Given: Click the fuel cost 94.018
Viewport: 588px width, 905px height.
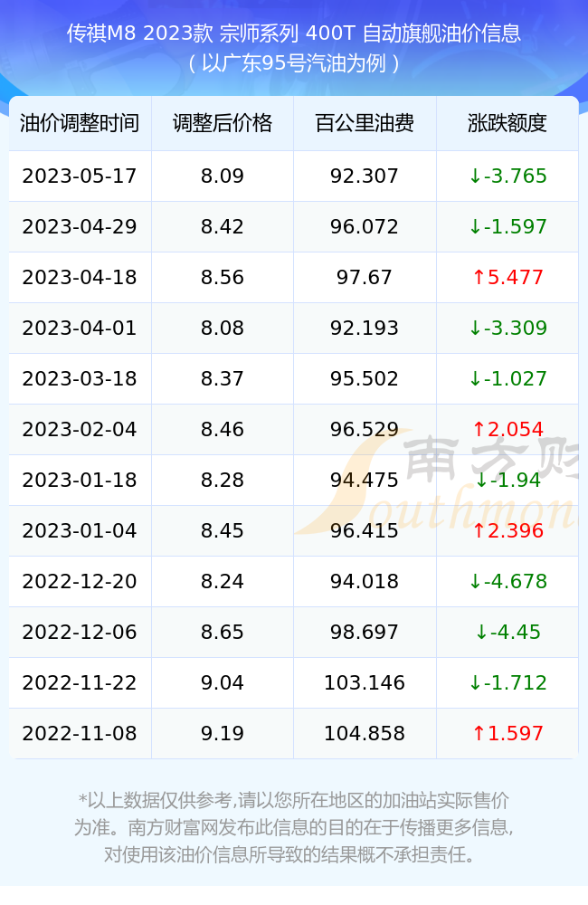Looking at the screenshot, I should coord(365,581).
